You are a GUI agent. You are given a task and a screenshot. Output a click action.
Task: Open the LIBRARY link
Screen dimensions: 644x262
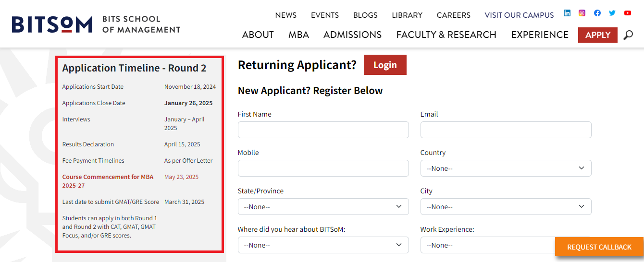(407, 15)
